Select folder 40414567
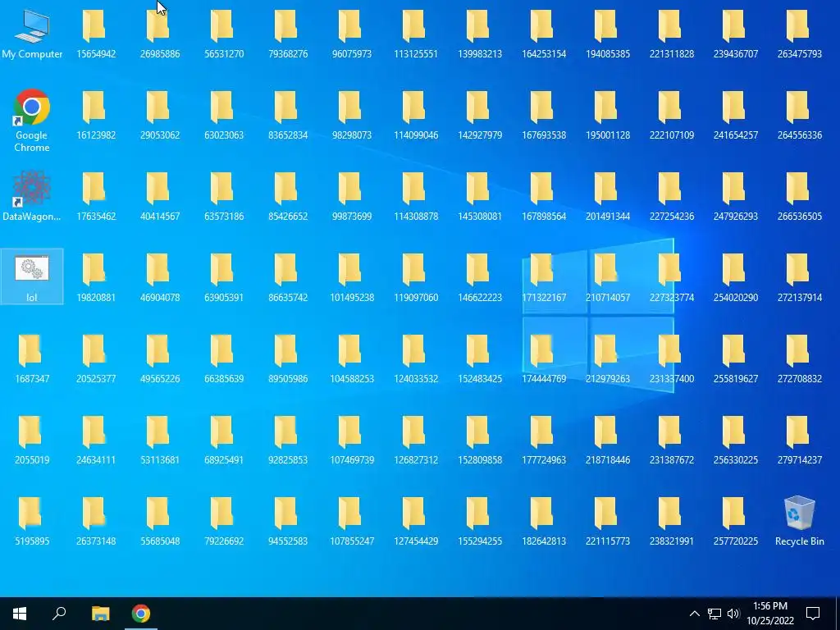 tap(160, 195)
